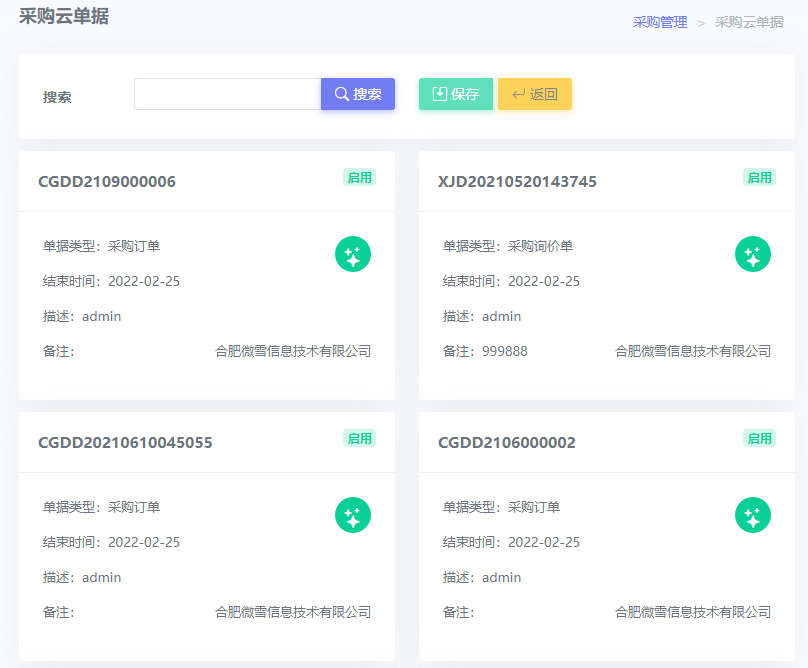
Task: Click the sparkle icon on card CGDD2109000006
Action: pos(353,254)
